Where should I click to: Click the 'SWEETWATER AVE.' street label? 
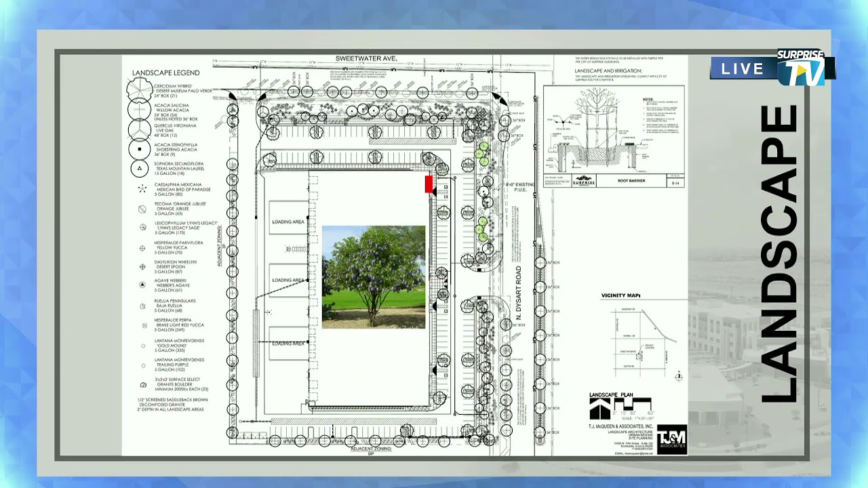(366, 59)
